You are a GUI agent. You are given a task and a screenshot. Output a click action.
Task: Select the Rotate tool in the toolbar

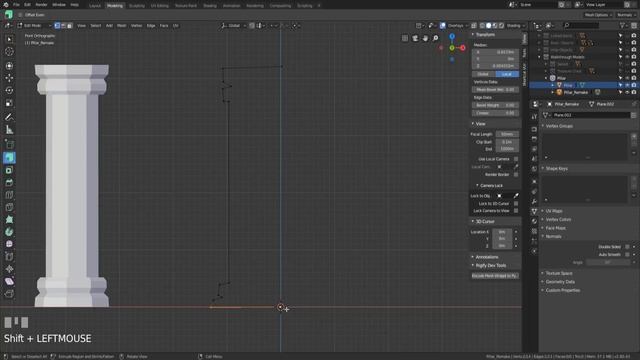[9, 90]
